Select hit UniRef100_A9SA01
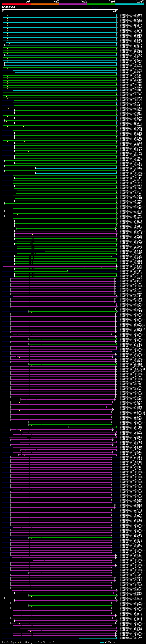 click(x=131, y=70)
